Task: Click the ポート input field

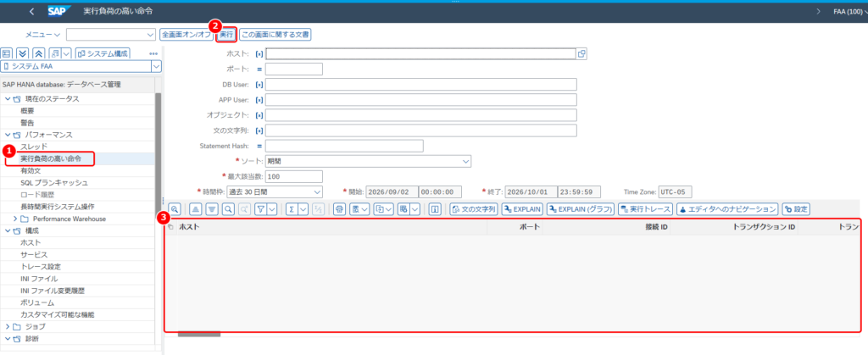Action: [294, 69]
